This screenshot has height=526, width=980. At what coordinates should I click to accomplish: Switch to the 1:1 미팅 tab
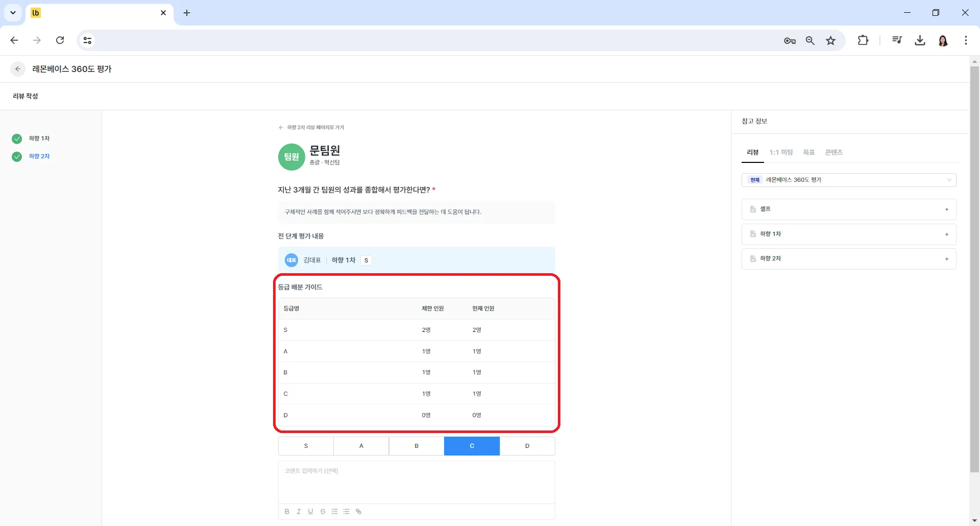[x=781, y=152]
